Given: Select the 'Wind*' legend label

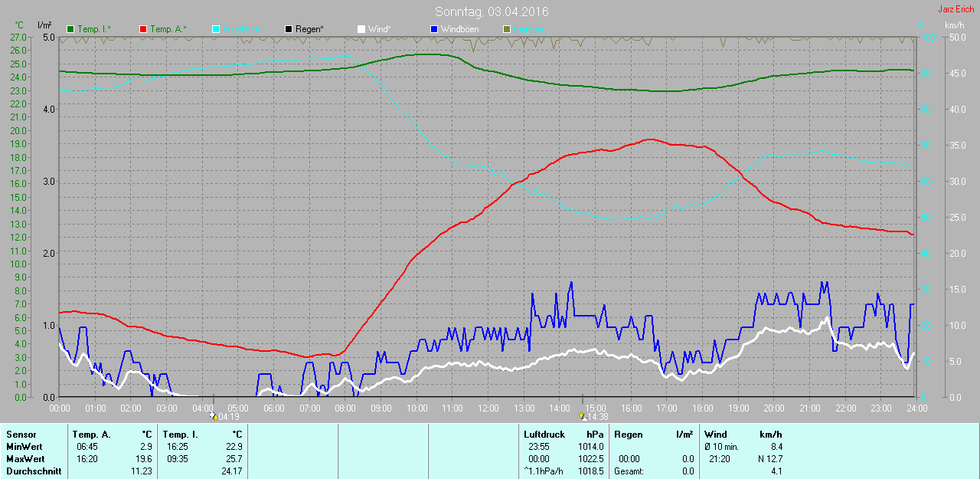Looking at the screenshot, I should (x=379, y=29).
